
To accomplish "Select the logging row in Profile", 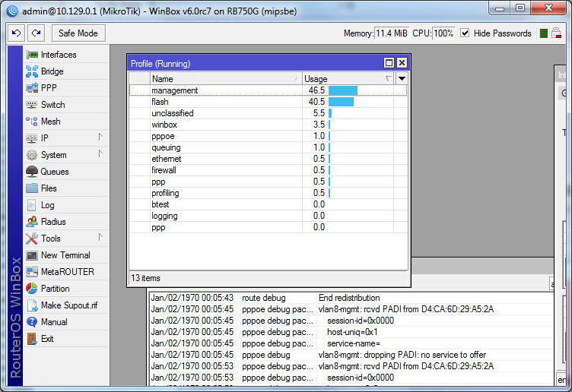I will coord(268,216).
